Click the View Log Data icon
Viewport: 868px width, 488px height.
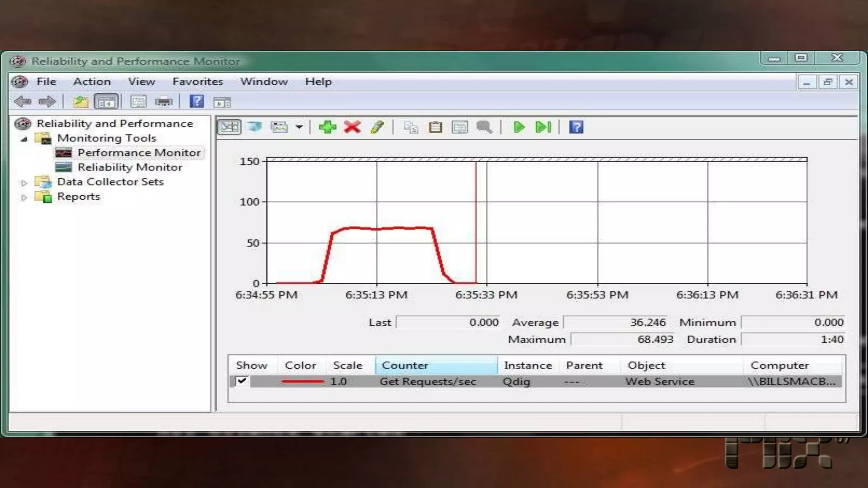pyautogui.click(x=254, y=127)
